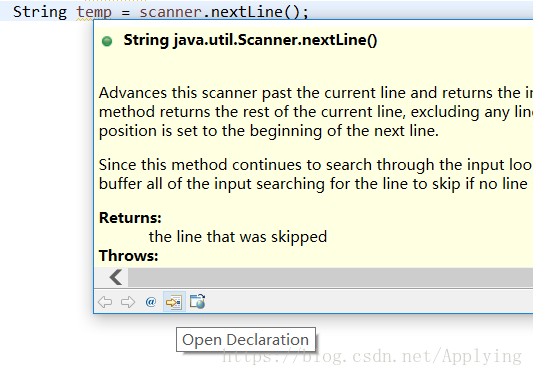Click the Open Declaration toolbar icon
Image resolution: width=533 pixels, height=376 pixels.
point(174,302)
